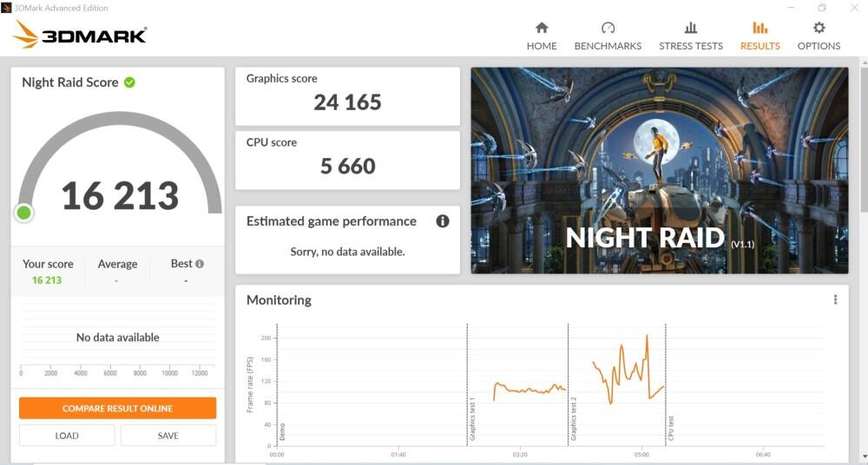Click the Night Raid Score 16 213 number
This screenshot has width=868, height=465.
point(120,196)
